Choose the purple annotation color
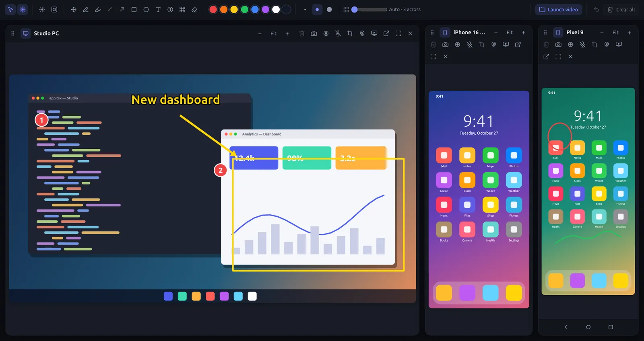 (266, 10)
